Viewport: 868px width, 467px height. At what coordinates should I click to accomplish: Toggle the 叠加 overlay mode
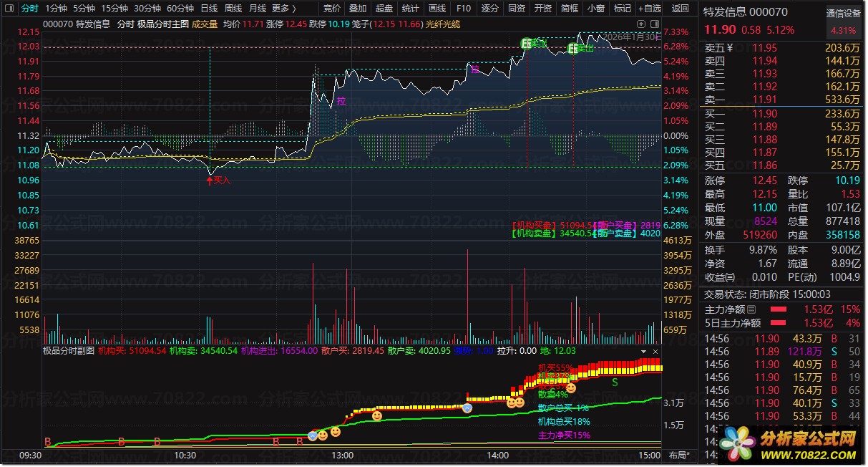(357, 9)
